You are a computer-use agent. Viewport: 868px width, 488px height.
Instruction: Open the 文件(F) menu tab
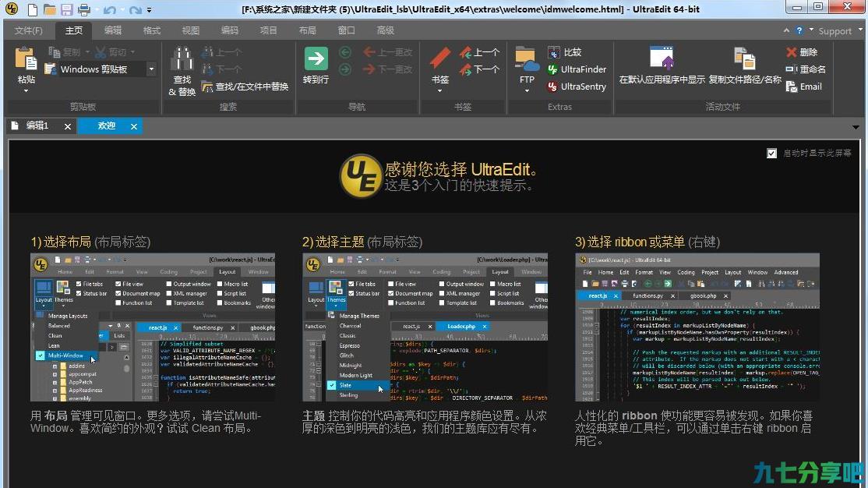click(x=28, y=30)
